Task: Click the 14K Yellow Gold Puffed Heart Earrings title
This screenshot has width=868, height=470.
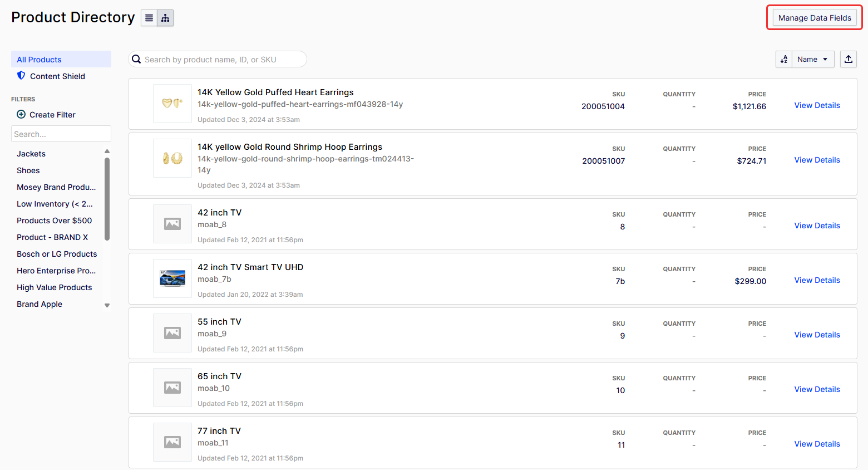Action: (275, 92)
